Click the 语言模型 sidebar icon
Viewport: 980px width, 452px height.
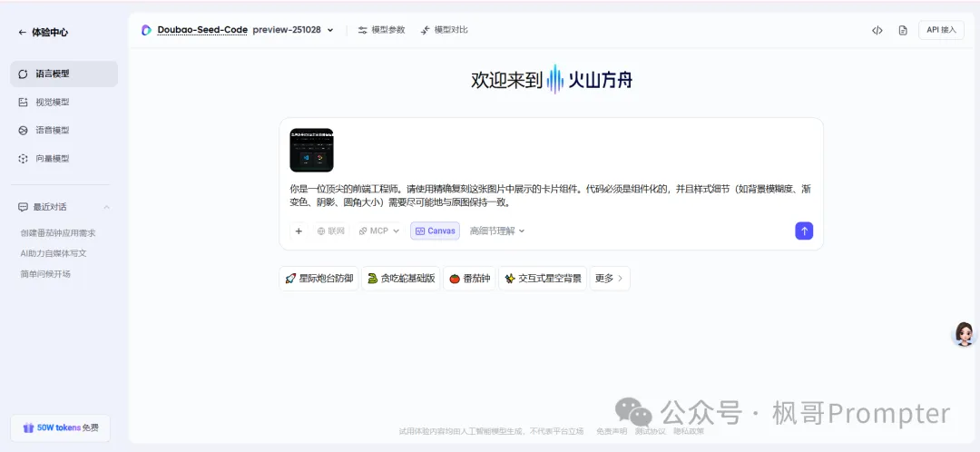tap(23, 74)
